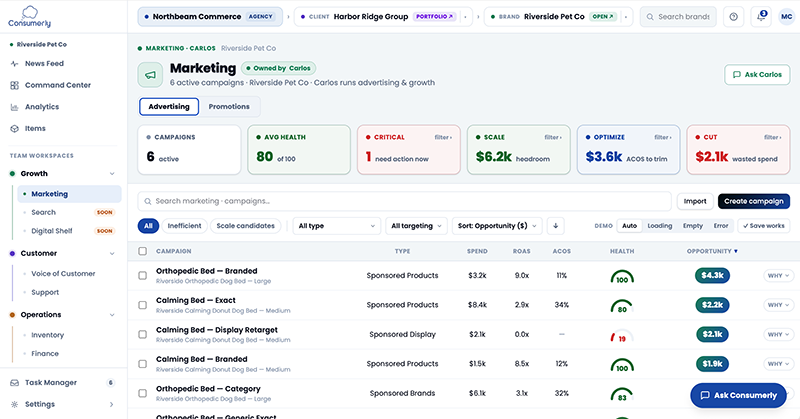This screenshot has width=800, height=419.
Task: Open All targeting dropdown
Action: (416, 226)
